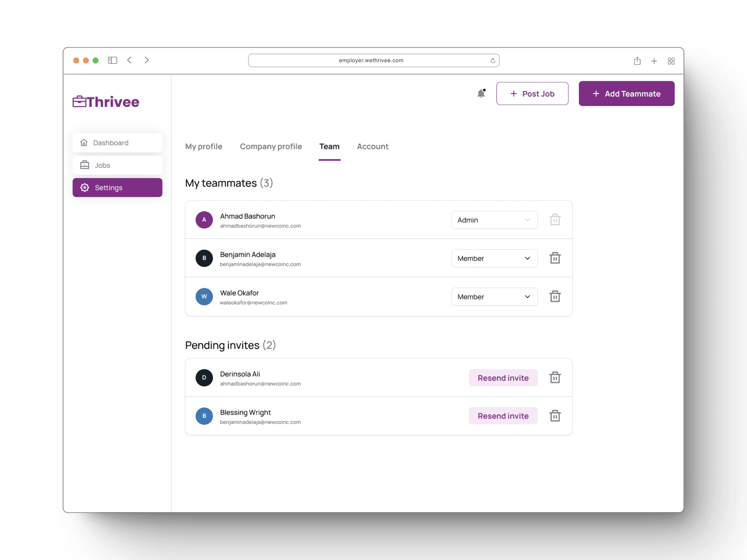The width and height of the screenshot is (747, 560).
Task: Show browser tab overview grid
Action: pos(671,61)
